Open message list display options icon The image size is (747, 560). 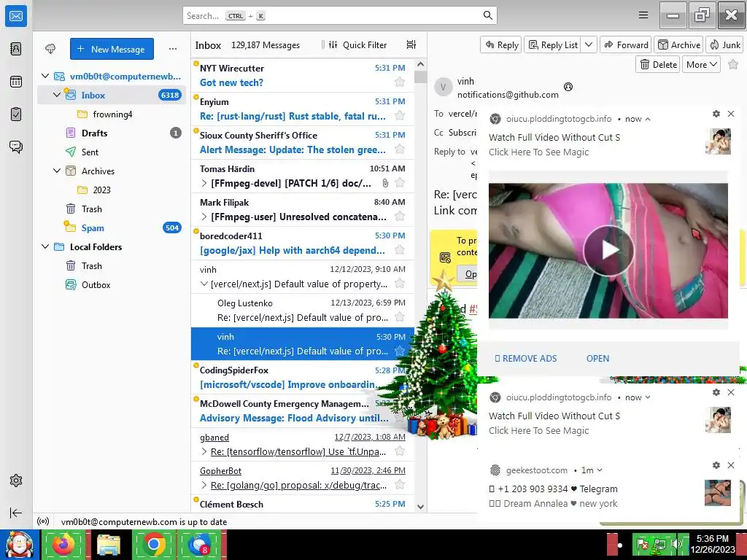pos(411,44)
